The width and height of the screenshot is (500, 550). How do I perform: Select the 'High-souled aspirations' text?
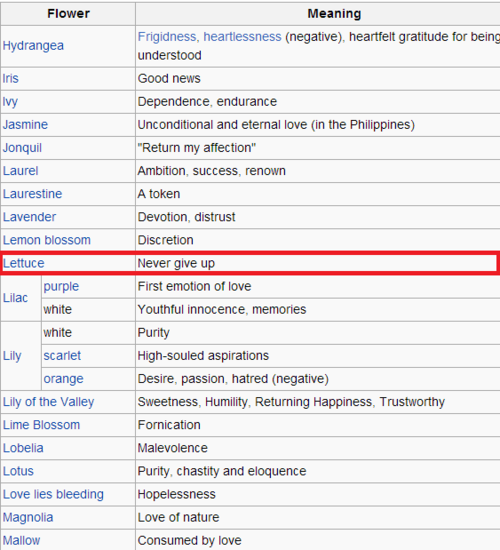[203, 356]
